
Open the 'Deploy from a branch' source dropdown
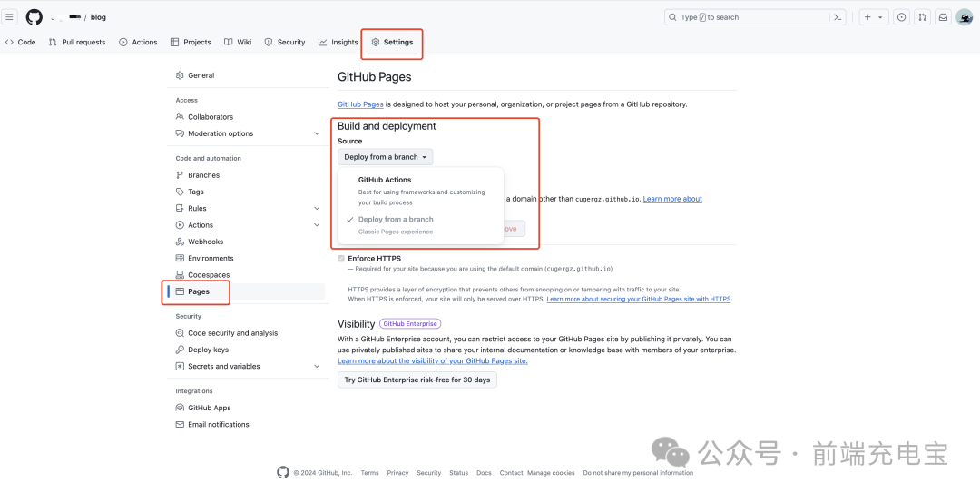385,157
